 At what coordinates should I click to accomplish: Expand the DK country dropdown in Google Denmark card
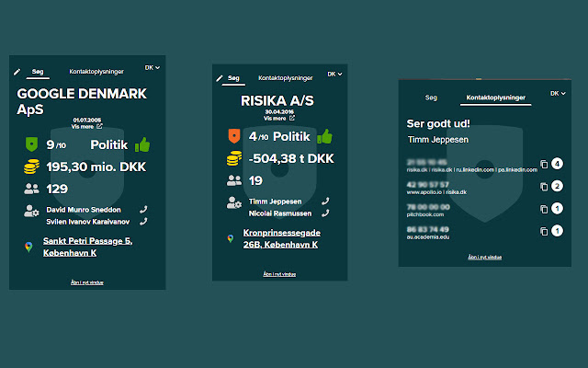pos(153,67)
